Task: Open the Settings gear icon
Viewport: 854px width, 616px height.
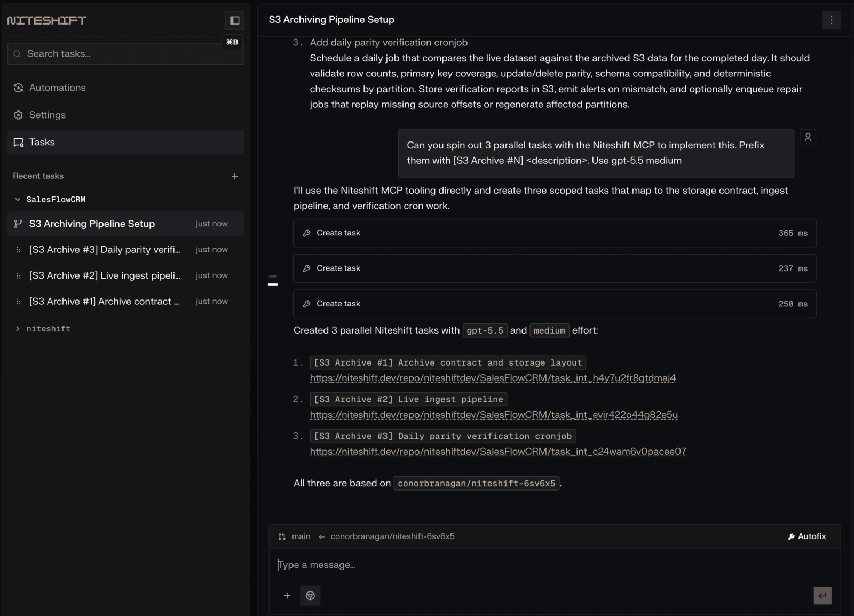Action: [x=18, y=115]
